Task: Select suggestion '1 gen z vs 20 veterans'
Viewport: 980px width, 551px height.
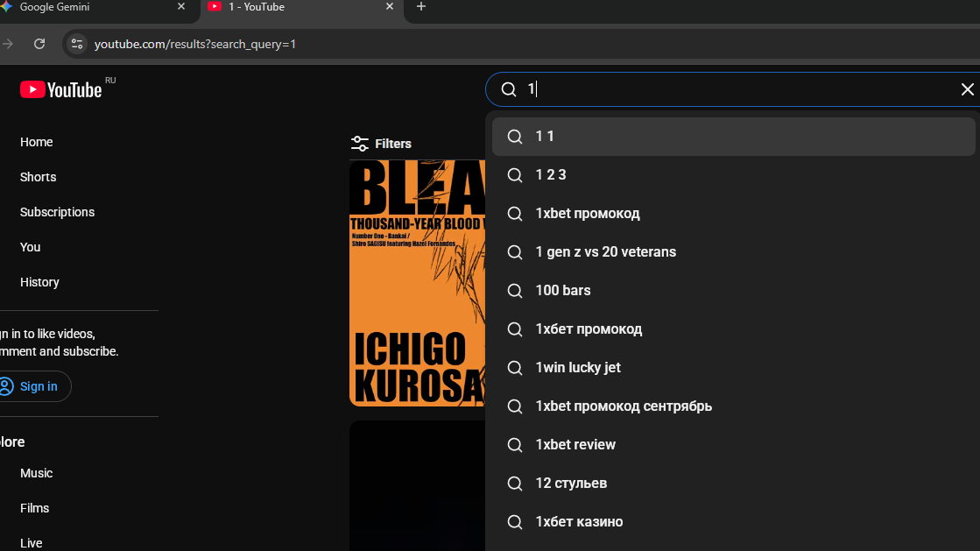Action: pyautogui.click(x=734, y=252)
